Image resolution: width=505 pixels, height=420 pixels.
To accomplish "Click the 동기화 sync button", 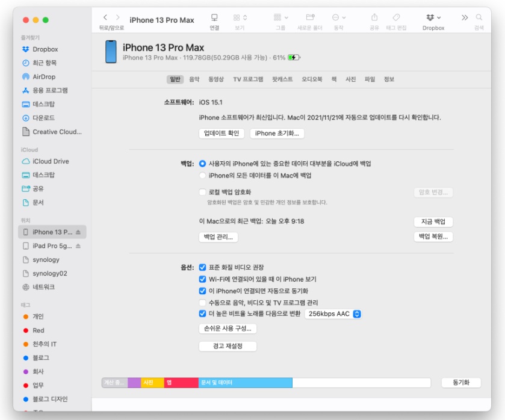I will [461, 383].
